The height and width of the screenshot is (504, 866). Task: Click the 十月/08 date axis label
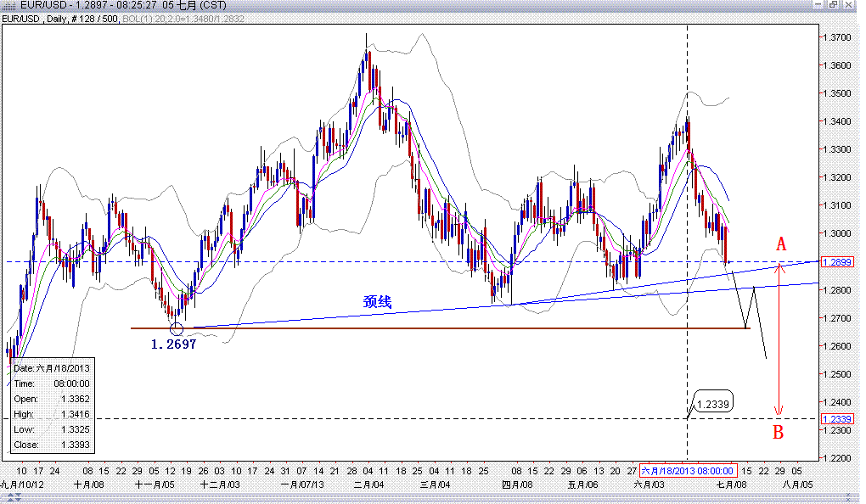click(88, 484)
